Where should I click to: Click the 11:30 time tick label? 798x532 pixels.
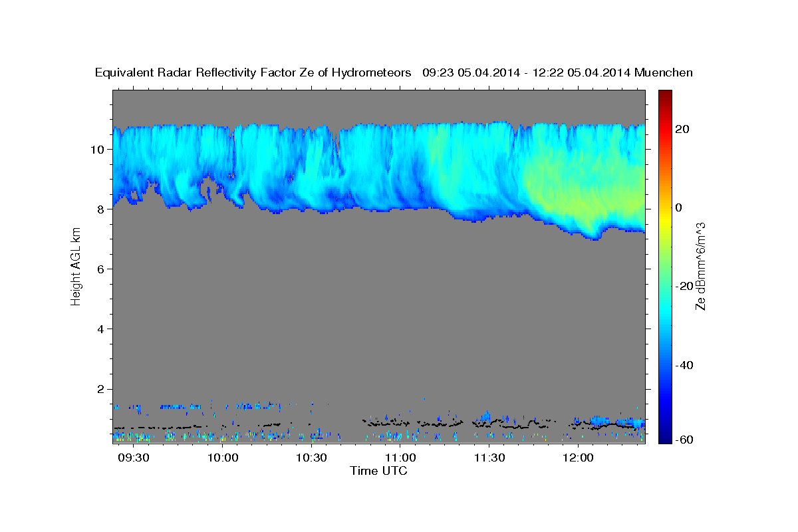click(x=489, y=458)
